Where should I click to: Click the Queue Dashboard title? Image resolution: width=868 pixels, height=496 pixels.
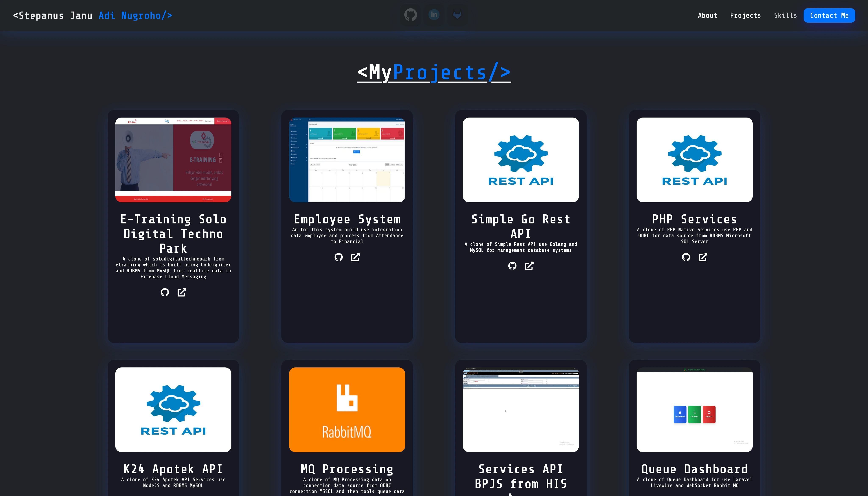pyautogui.click(x=694, y=469)
